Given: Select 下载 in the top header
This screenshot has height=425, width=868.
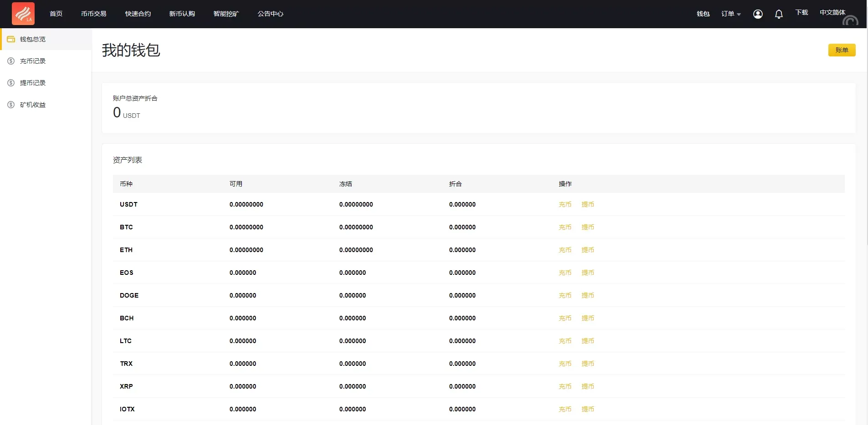Looking at the screenshot, I should (x=802, y=12).
